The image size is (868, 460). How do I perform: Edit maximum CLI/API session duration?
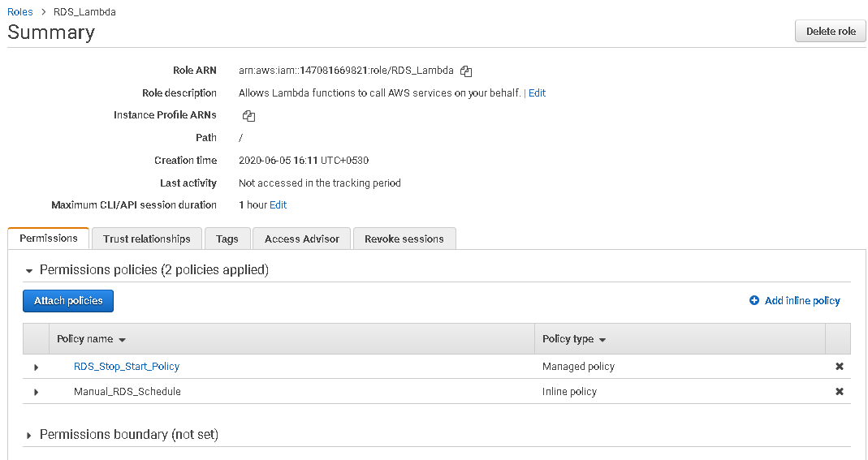(x=278, y=205)
